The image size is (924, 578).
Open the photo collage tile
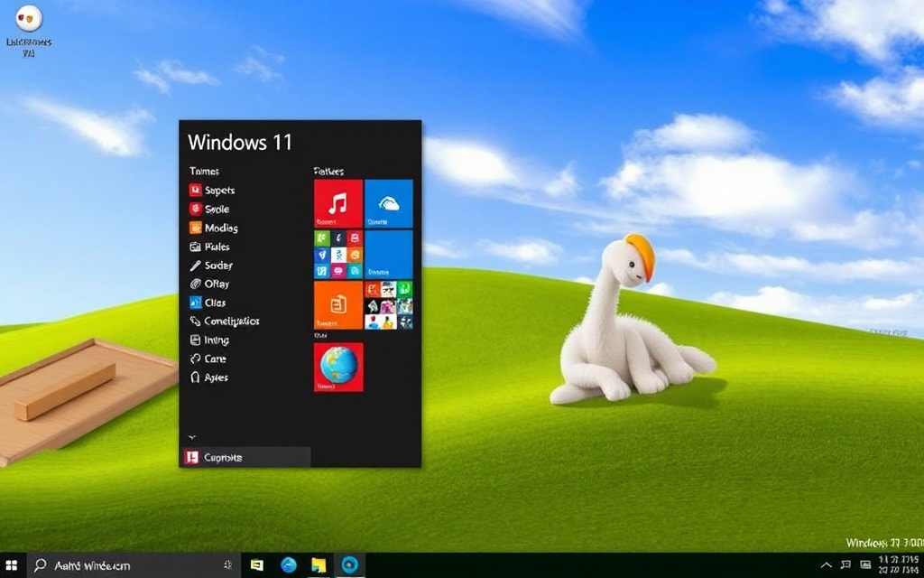coord(389,305)
